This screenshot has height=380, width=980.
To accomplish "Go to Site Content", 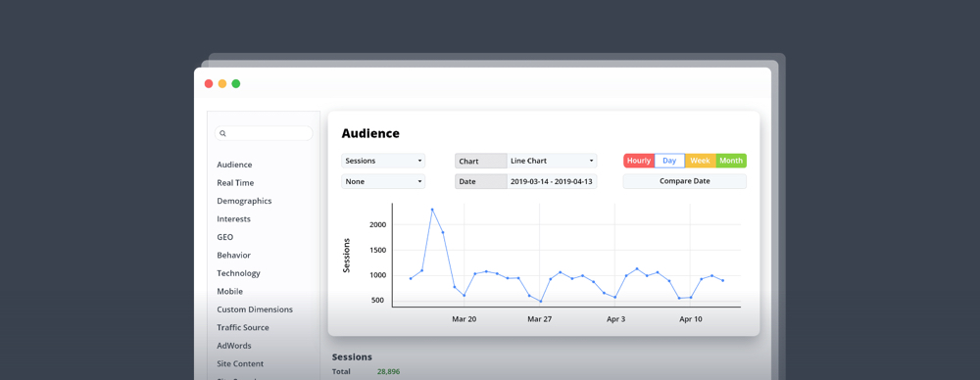I will click(240, 363).
